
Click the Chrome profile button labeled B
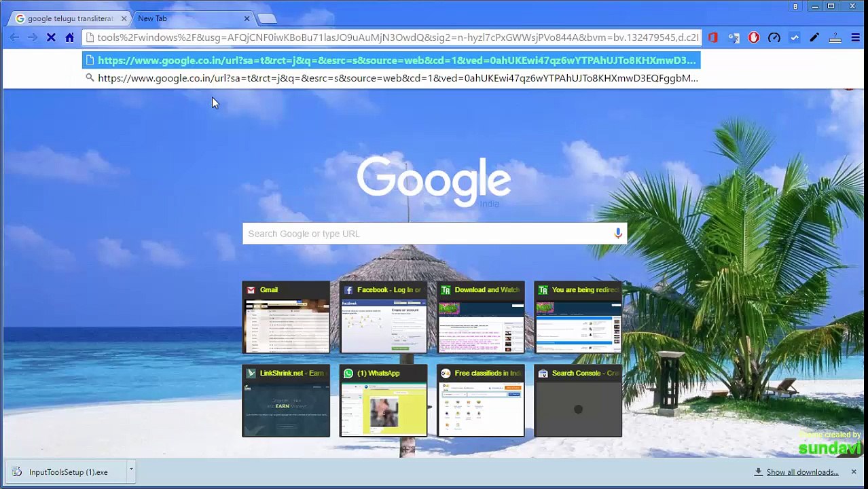pyautogui.click(x=795, y=6)
